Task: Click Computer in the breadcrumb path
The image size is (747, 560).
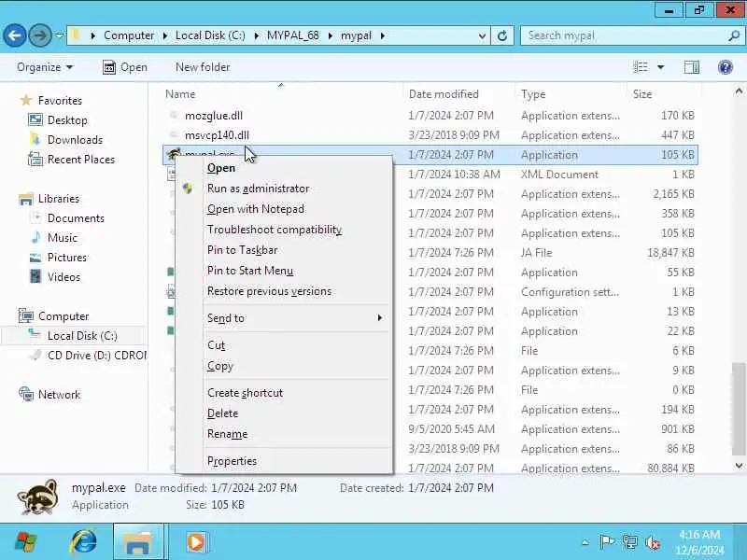Action: pos(129,35)
